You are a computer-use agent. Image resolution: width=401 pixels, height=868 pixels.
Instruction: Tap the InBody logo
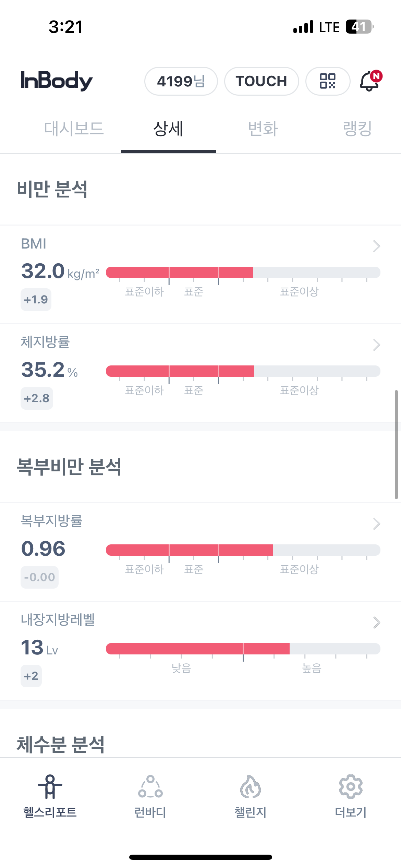(57, 81)
